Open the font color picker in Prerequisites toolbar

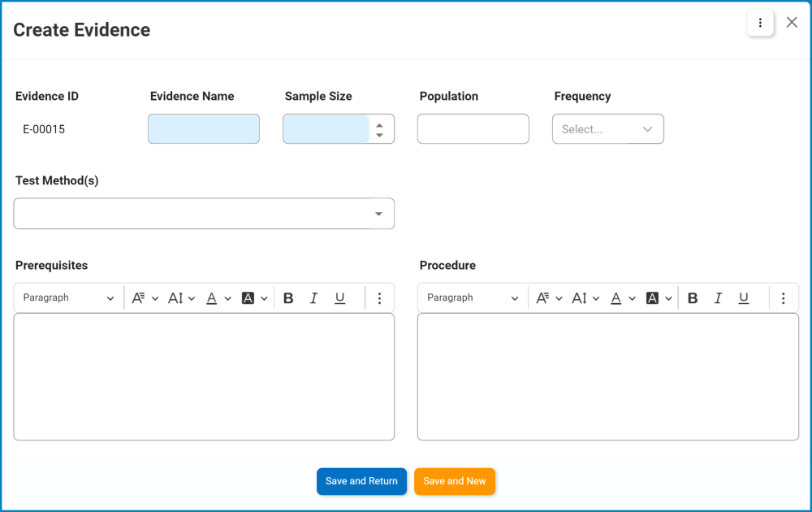click(211, 297)
